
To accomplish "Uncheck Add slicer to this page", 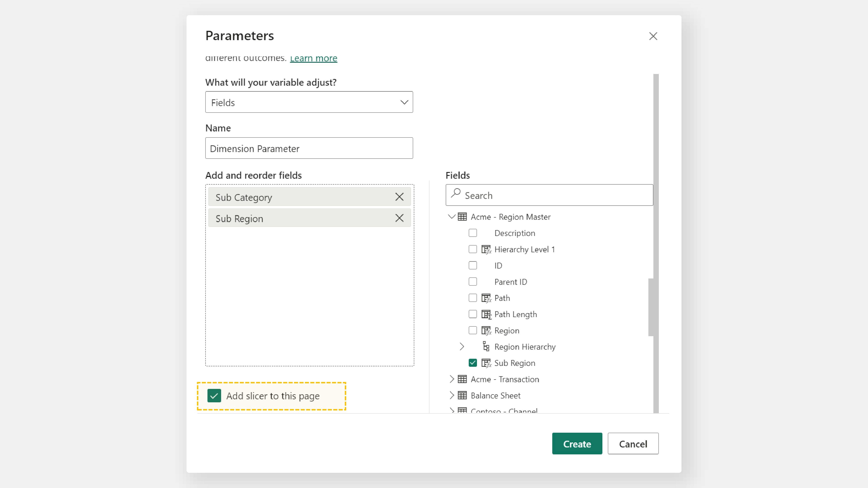I will point(214,396).
